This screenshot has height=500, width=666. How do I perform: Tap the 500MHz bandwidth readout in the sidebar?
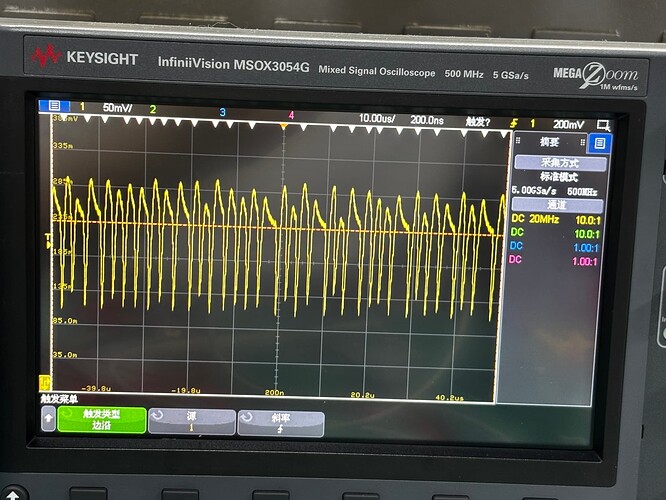[x=582, y=192]
